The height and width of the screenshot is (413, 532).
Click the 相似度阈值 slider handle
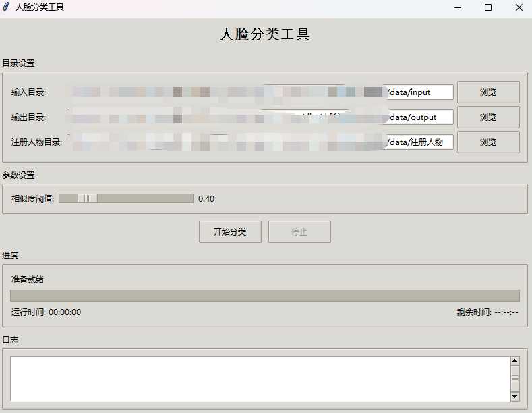tap(87, 198)
